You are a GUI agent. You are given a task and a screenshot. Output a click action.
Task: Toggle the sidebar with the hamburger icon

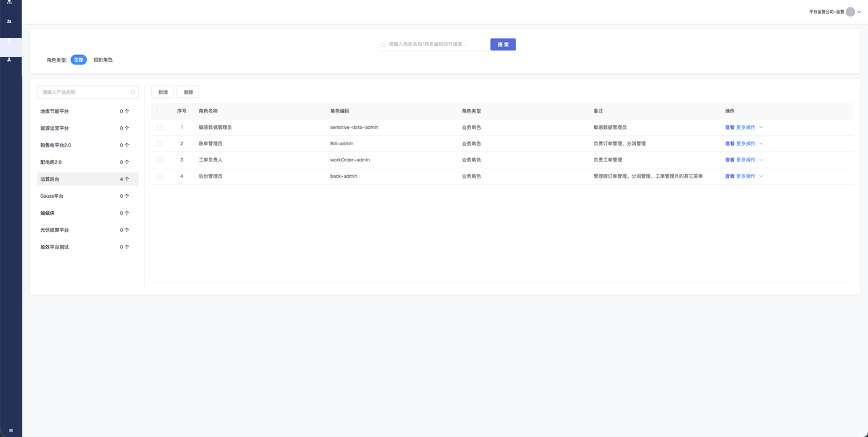click(11, 430)
